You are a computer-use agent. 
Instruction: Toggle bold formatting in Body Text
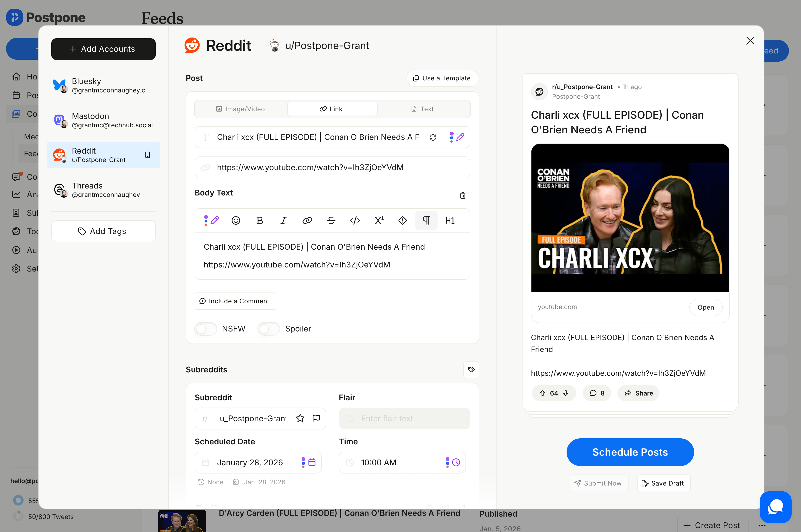259,221
